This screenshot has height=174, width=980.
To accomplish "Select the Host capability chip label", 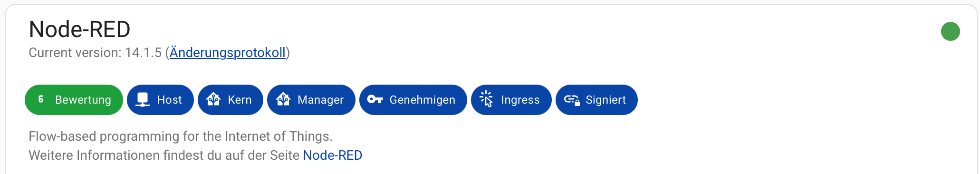I will pos(170,100).
